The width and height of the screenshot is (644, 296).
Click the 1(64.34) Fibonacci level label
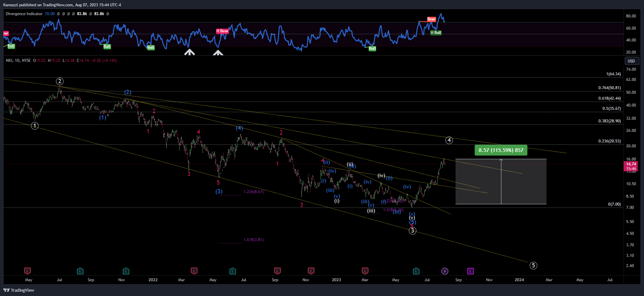613,74
